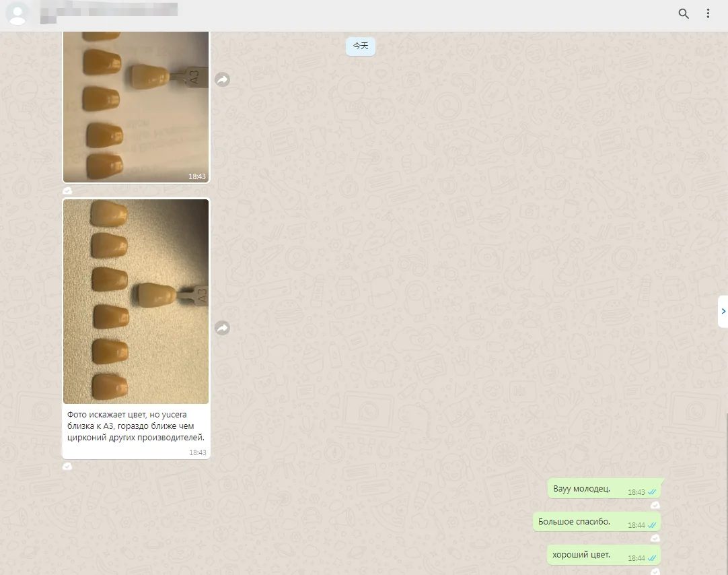728x575 pixels.
Task: Click 18:43 timestamp under the caption
Action: point(197,452)
